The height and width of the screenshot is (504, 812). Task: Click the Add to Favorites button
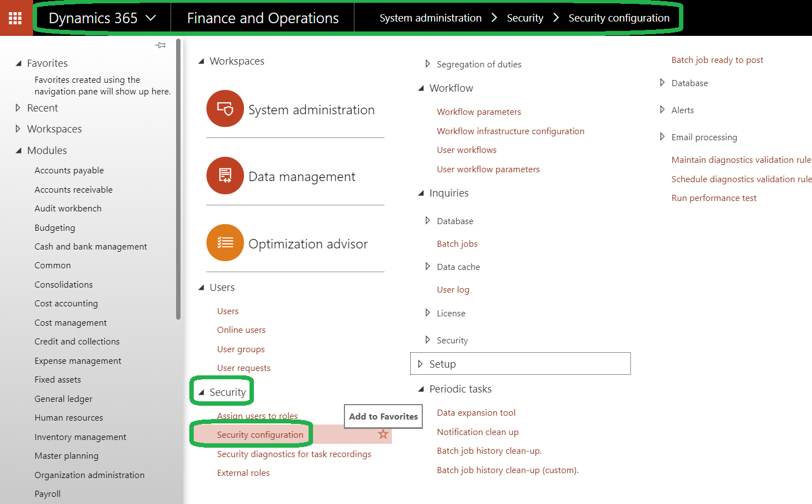(383, 416)
